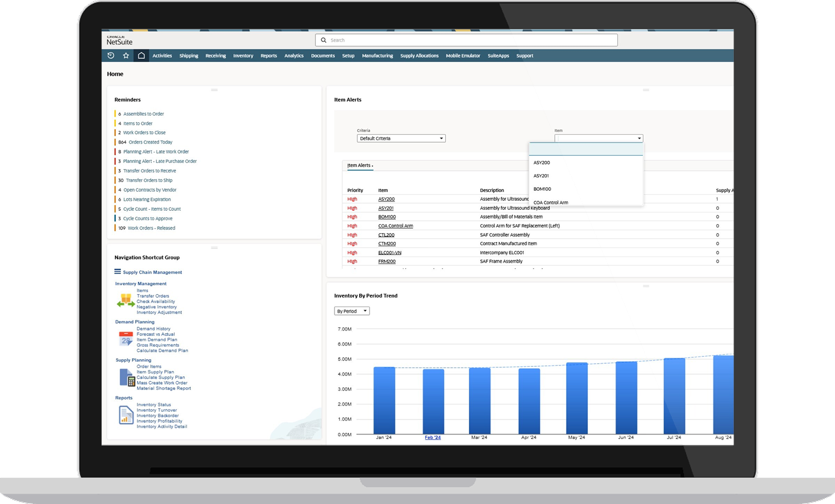
Task: Click the Feb '24 chart axis link
Action: (x=433, y=437)
